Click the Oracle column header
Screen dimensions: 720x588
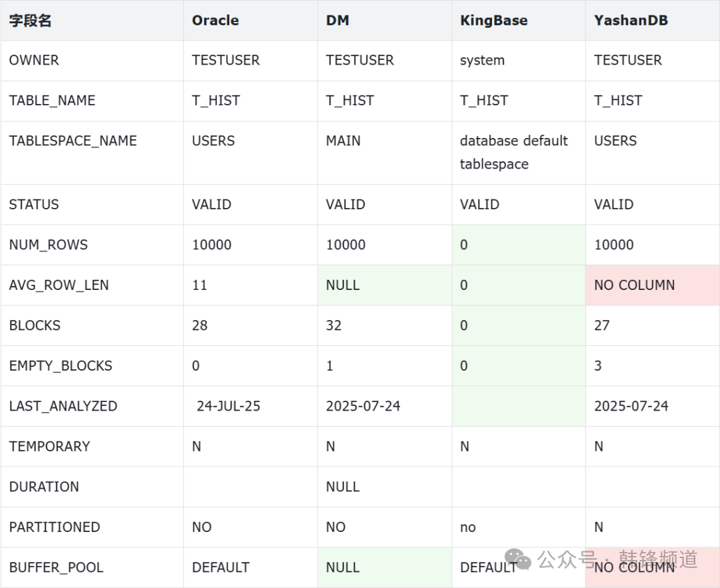215,21
